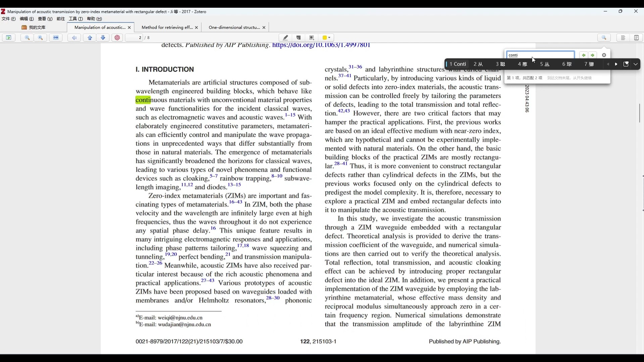
Task: Show the item info pane icon
Action: coord(623,38)
